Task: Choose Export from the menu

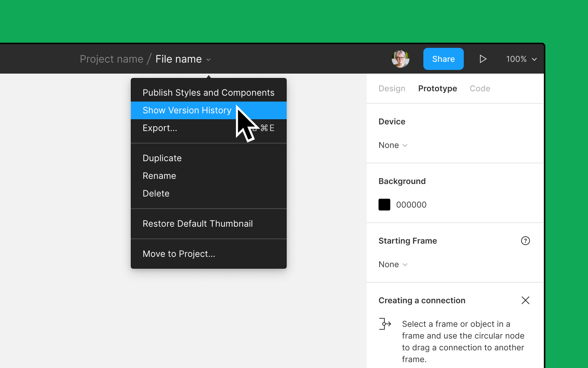Action: (x=160, y=128)
